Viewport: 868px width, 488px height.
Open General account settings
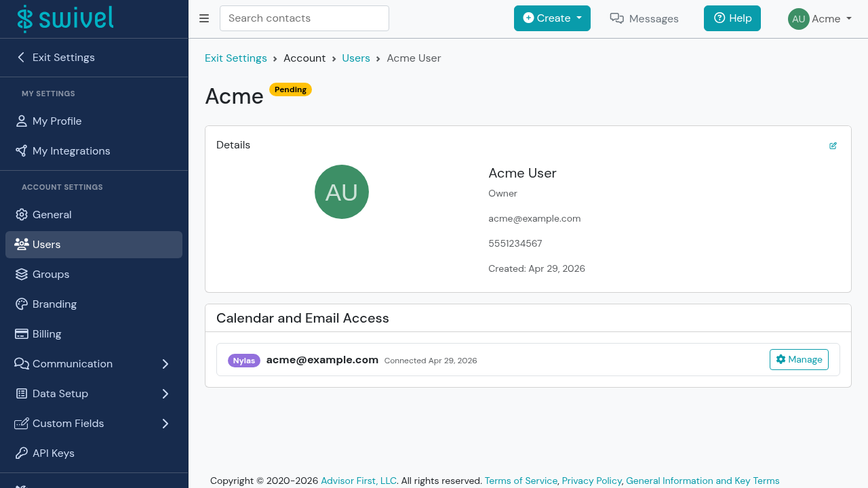click(x=94, y=215)
